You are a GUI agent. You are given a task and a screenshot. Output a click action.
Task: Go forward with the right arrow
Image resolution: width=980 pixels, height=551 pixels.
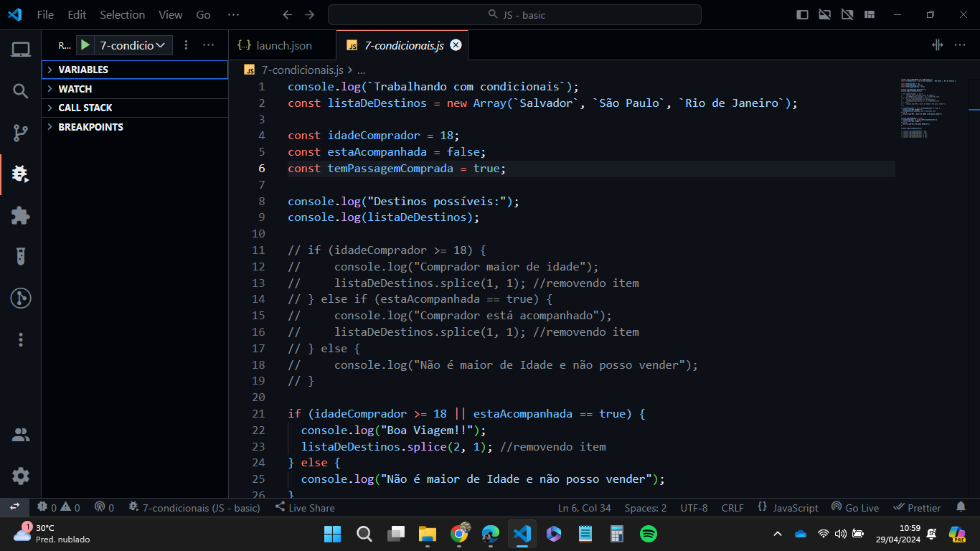click(309, 14)
